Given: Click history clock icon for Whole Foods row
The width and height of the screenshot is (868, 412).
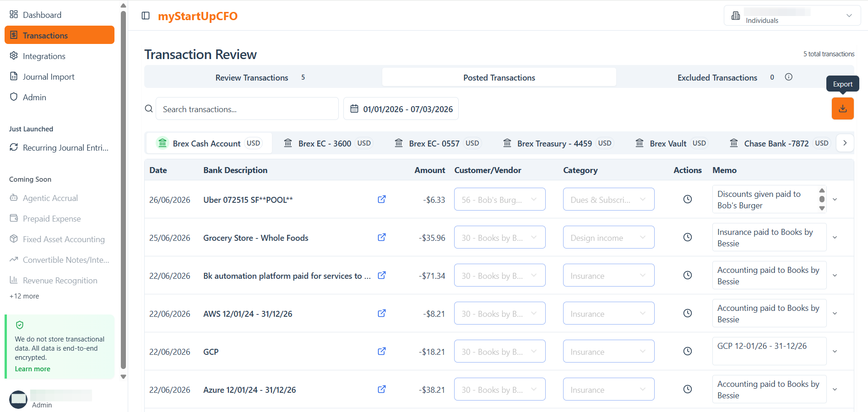Looking at the screenshot, I should [687, 237].
